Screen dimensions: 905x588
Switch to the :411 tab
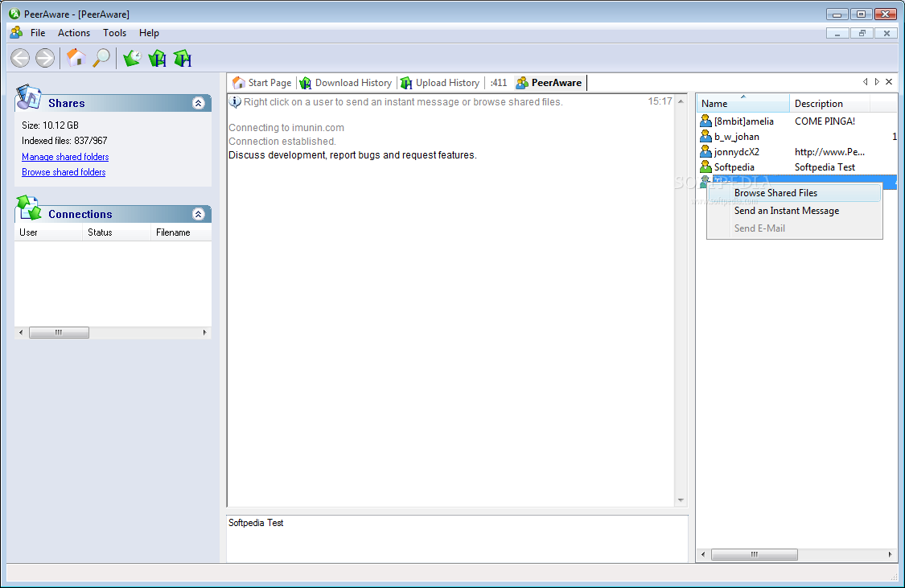[x=499, y=83]
